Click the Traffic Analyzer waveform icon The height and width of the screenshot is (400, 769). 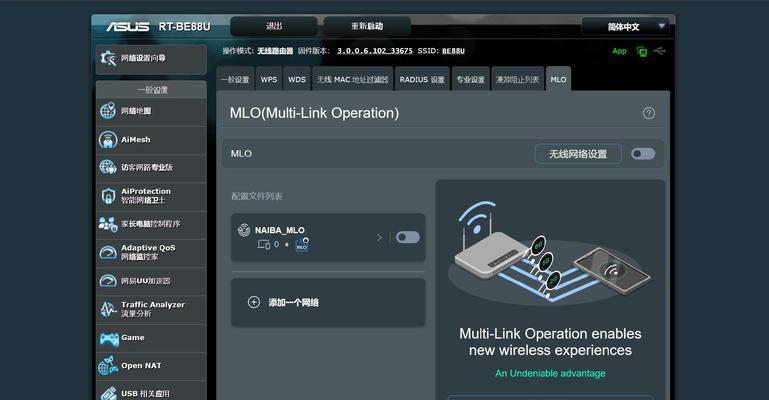click(108, 309)
